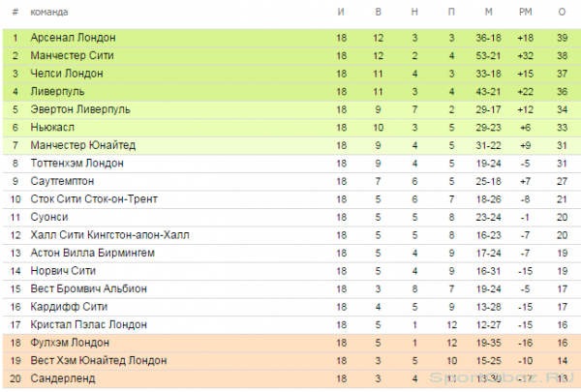Open the Манчестер Сити team link

tap(72, 55)
